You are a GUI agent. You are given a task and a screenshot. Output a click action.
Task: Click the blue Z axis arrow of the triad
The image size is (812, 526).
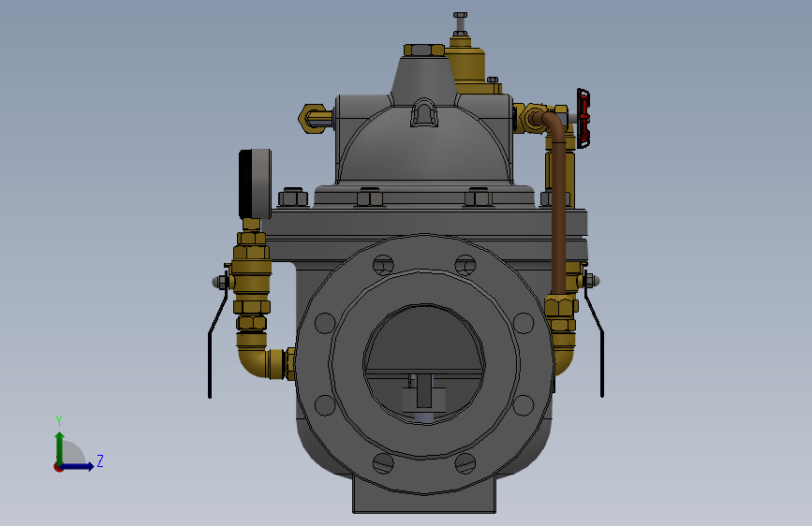click(x=78, y=466)
